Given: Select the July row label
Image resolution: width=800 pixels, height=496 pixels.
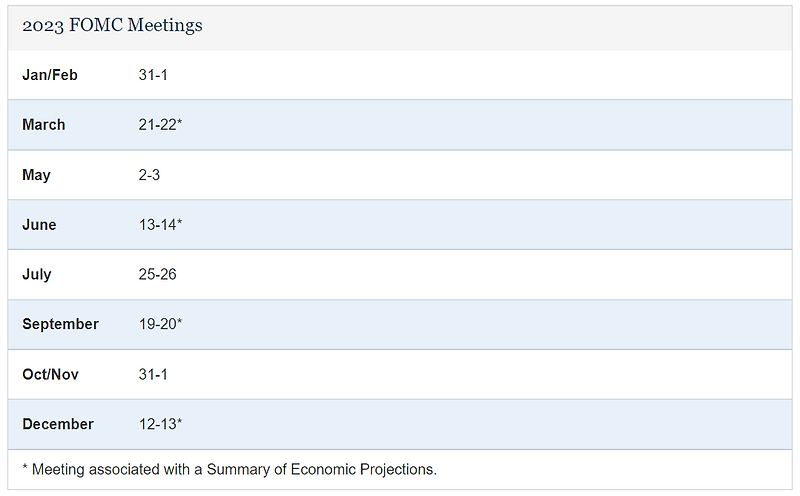Looking at the screenshot, I should click(x=37, y=274).
